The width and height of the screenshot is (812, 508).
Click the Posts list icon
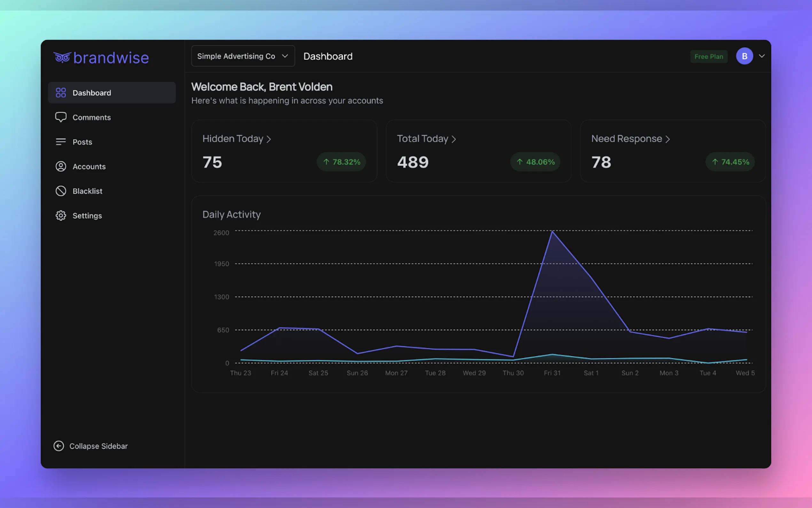61,141
